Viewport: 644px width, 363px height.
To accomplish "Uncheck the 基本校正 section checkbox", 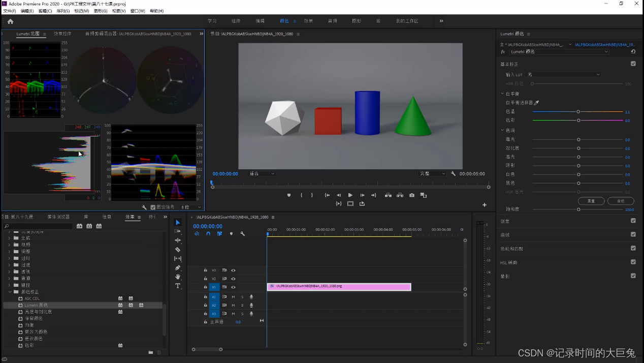I will coord(633,64).
